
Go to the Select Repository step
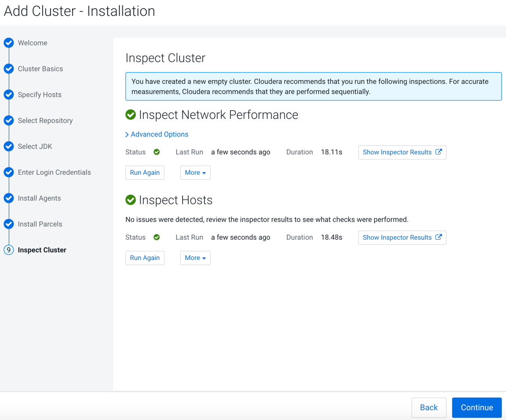pyautogui.click(x=45, y=121)
